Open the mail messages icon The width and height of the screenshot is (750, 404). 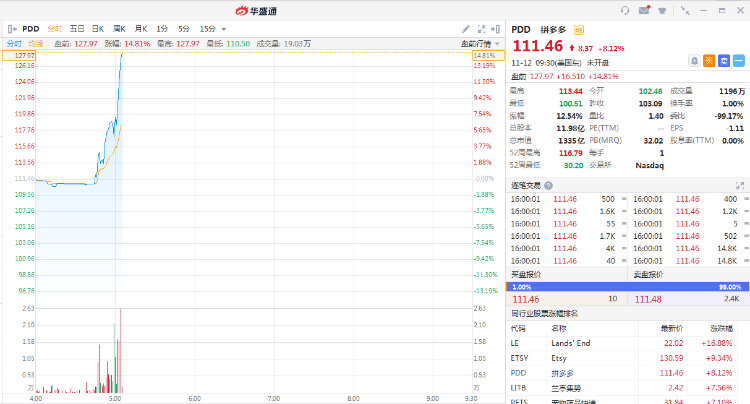pos(645,10)
